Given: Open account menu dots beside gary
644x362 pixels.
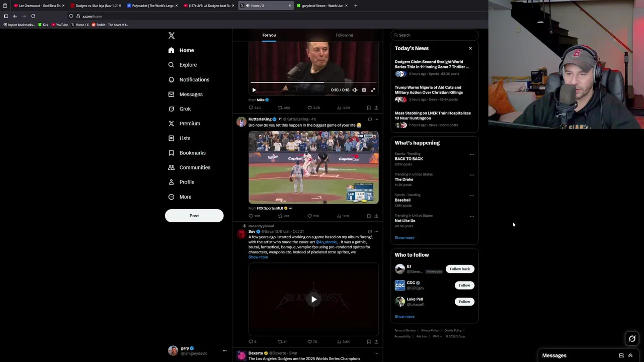Looking at the screenshot, I should (224, 351).
